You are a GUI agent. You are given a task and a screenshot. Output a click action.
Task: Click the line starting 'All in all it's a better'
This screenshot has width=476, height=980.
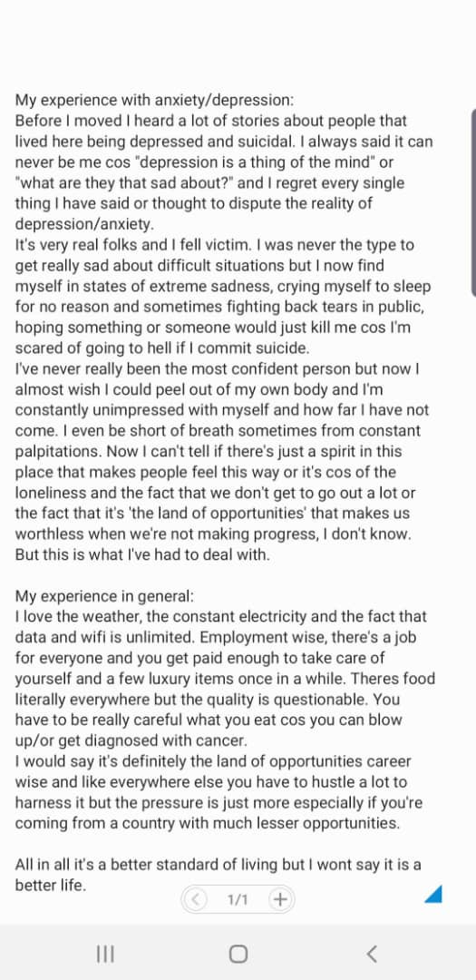(218, 865)
